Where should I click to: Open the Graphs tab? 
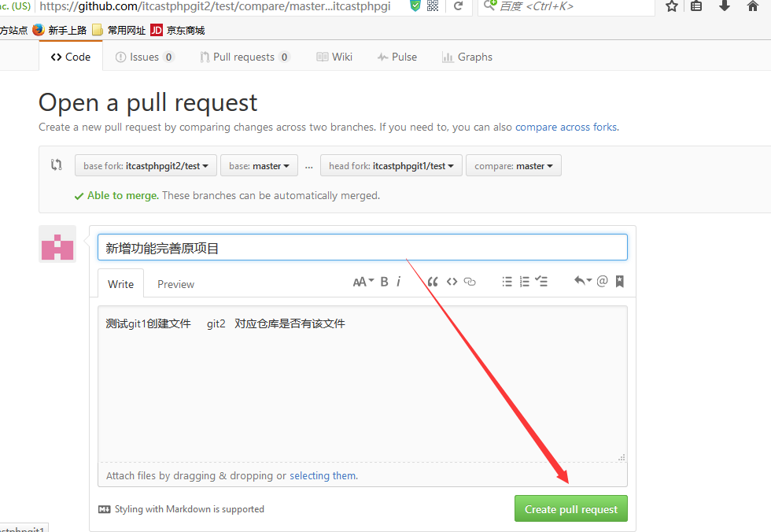(x=467, y=57)
